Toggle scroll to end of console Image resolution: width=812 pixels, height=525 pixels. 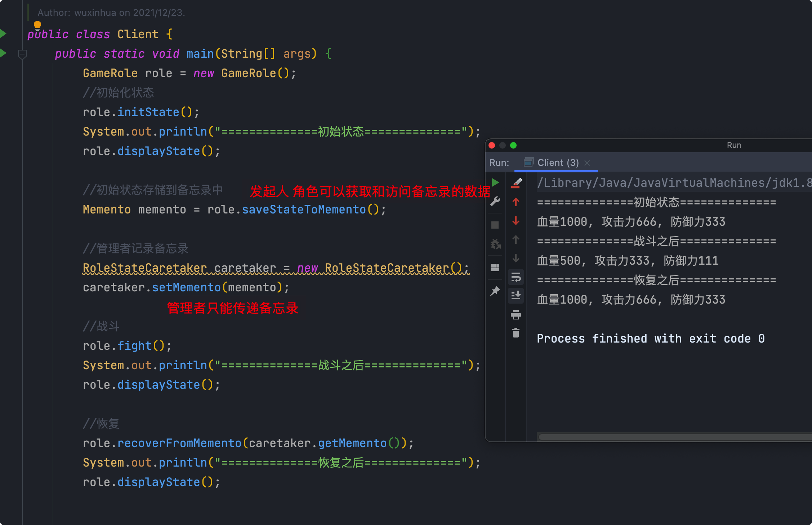516,296
